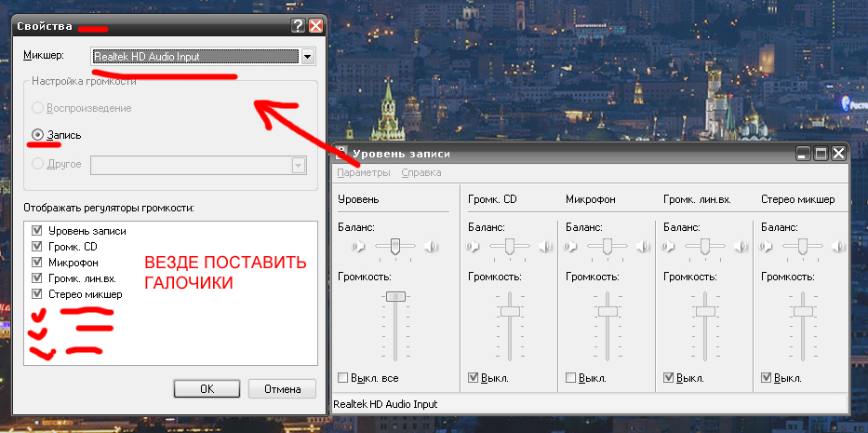Click the Микрофон column heading
868x433 pixels.
[591, 199]
